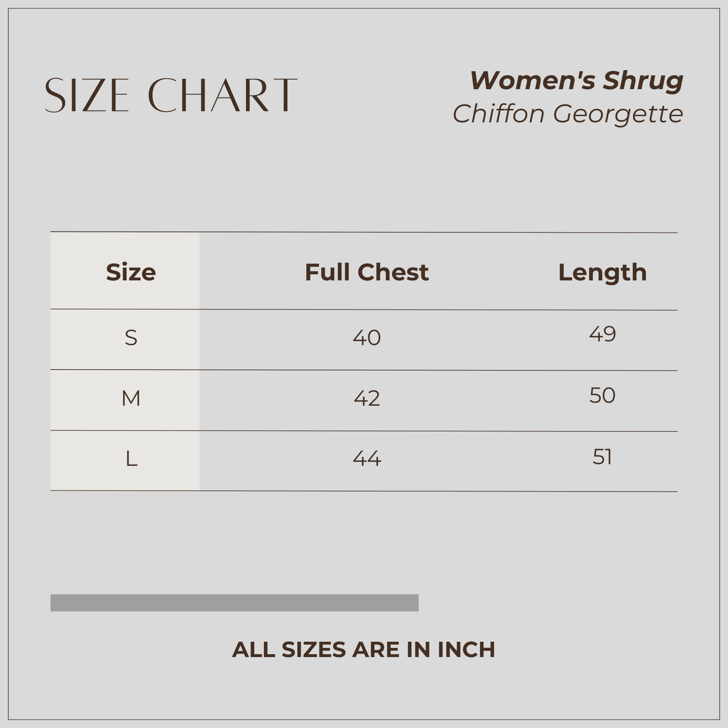Click the word 'CHART' in the title

(222, 95)
